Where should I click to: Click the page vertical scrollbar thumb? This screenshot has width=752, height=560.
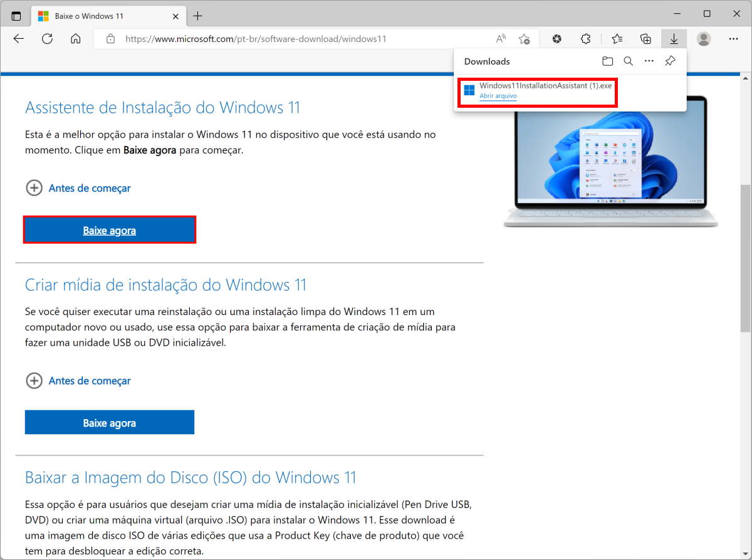(x=745, y=258)
